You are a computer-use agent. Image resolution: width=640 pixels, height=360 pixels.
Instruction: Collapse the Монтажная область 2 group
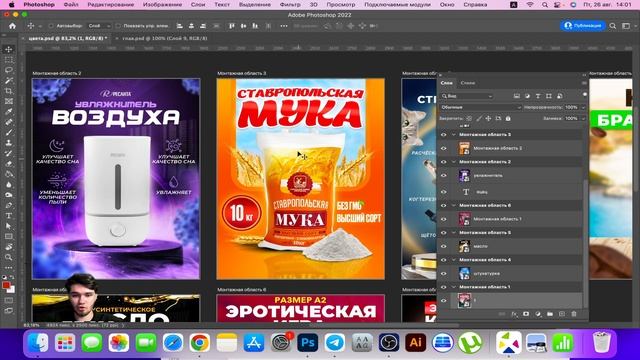coord(453,162)
